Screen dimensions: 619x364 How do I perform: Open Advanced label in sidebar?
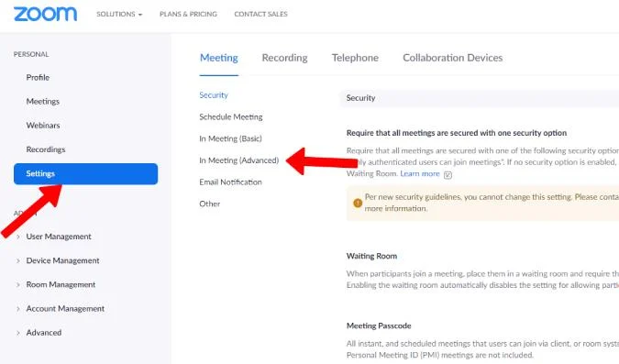point(44,333)
